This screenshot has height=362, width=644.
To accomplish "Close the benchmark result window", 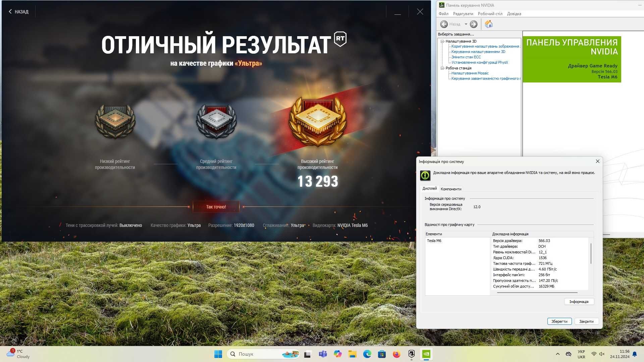I will (x=420, y=12).
